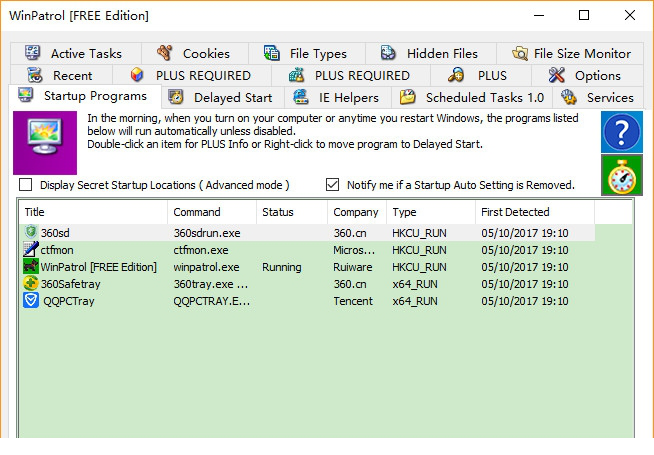Sort list by Status column header
The width and height of the screenshot is (654, 455).
click(292, 212)
